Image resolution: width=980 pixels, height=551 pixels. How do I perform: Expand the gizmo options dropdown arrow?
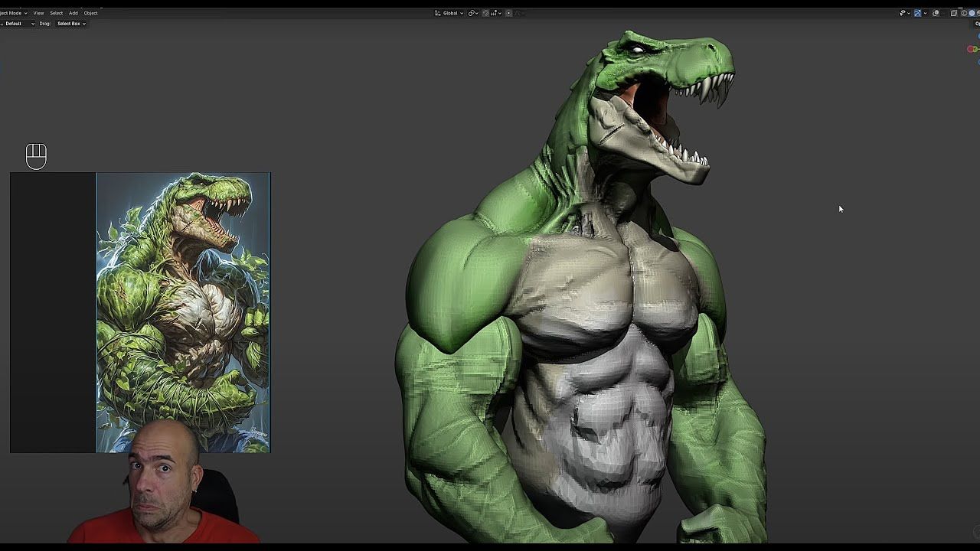tap(926, 13)
